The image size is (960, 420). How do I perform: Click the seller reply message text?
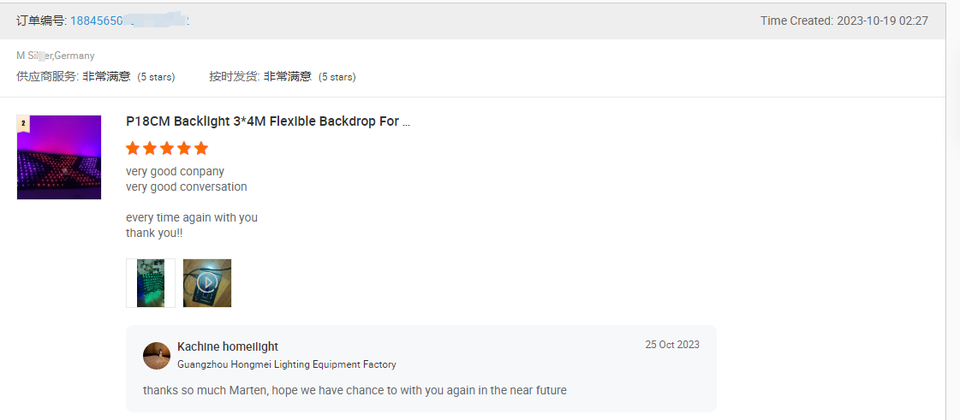pos(355,390)
